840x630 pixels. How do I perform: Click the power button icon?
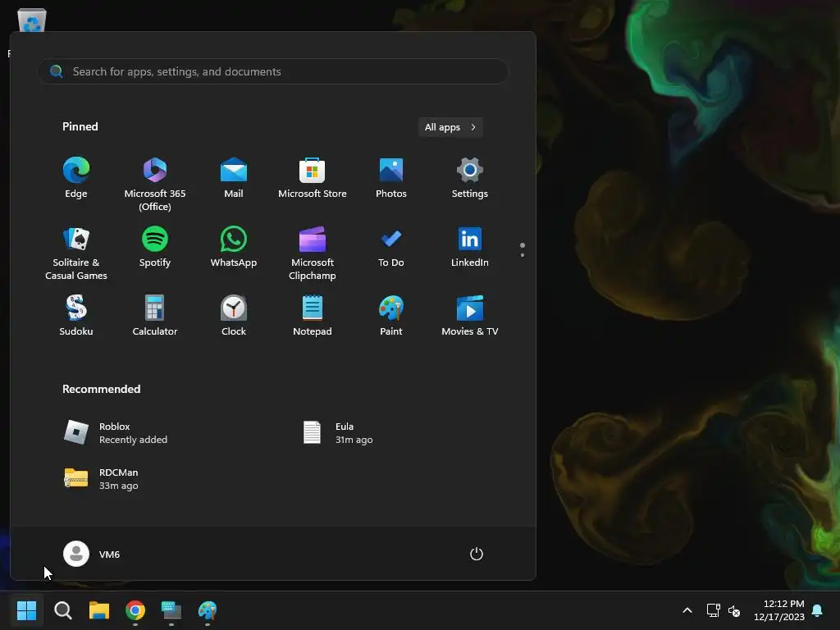tap(477, 554)
